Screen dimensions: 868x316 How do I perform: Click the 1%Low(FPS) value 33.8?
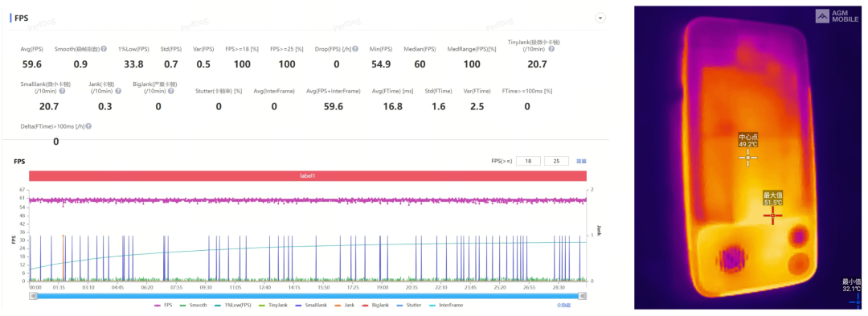(x=133, y=64)
